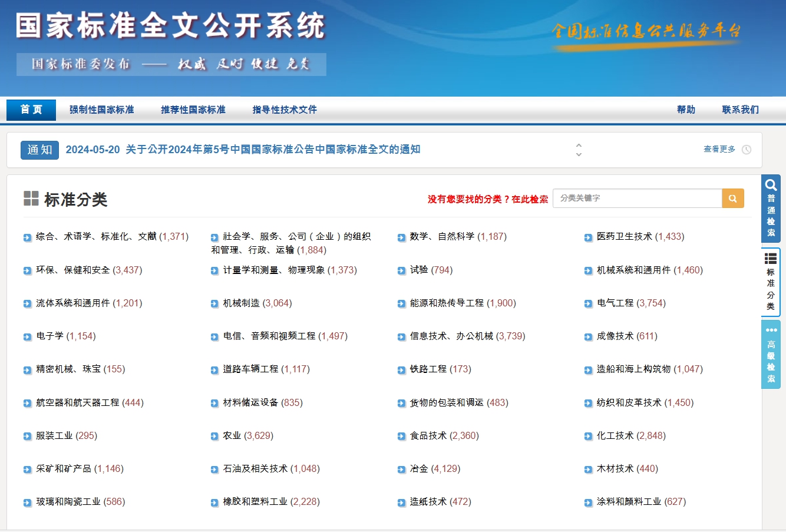Open the 强制性国家标准 menu item
The height and width of the screenshot is (532, 786).
(102, 110)
